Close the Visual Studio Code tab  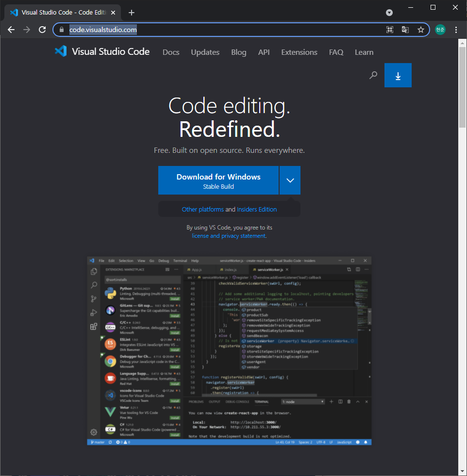coord(113,13)
